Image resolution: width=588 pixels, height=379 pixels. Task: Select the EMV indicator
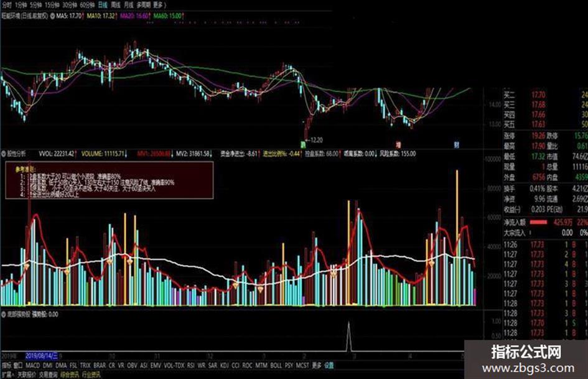156,365
